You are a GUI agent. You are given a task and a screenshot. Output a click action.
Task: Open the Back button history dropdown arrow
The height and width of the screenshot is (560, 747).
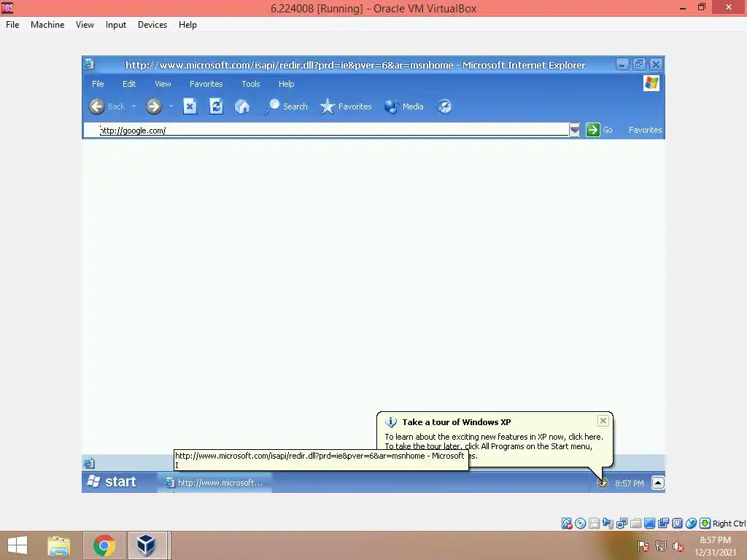pos(134,106)
